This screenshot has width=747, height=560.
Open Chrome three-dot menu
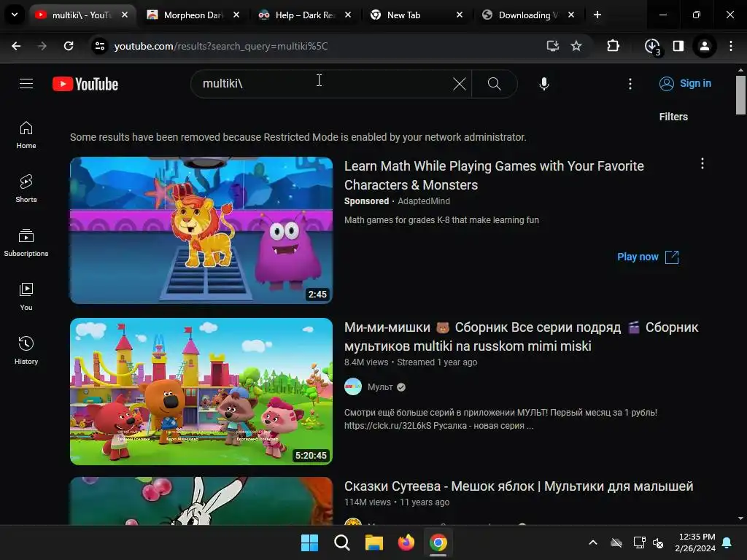[731, 46]
